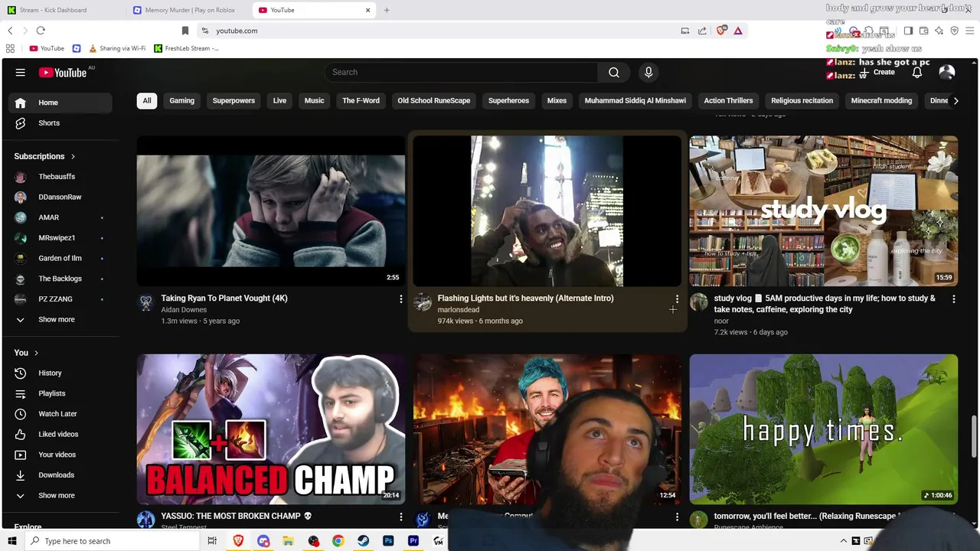The width and height of the screenshot is (980, 551).
Task: Click the Create button
Action: pos(877,73)
